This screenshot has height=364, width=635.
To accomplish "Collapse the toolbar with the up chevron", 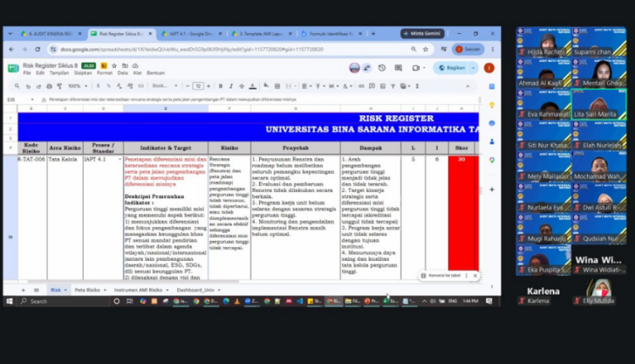I will click(467, 86).
